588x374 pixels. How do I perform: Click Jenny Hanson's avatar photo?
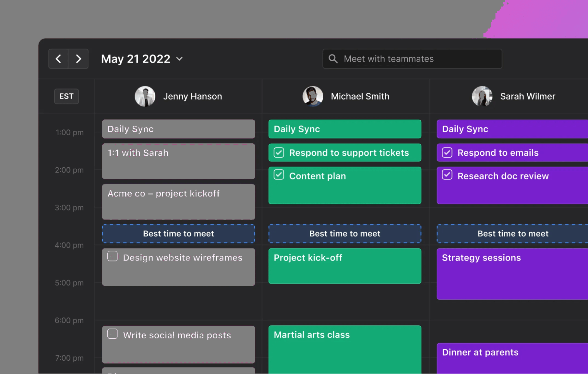pyautogui.click(x=145, y=96)
